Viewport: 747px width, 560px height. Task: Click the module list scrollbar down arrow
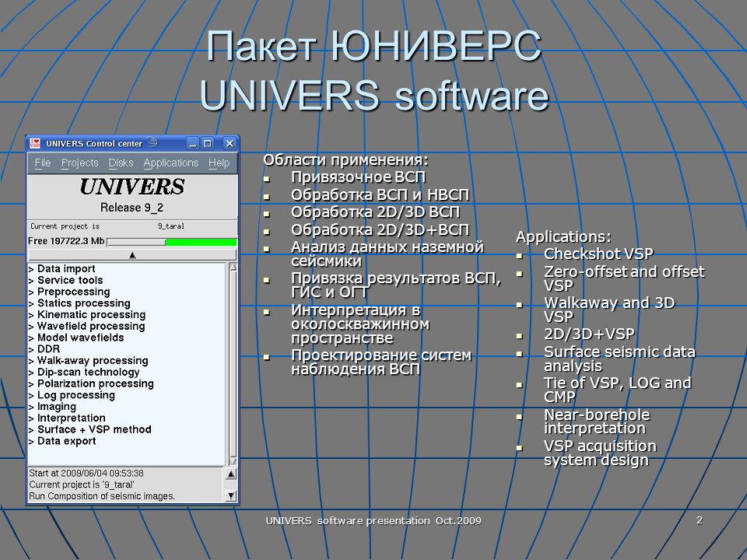click(x=233, y=461)
